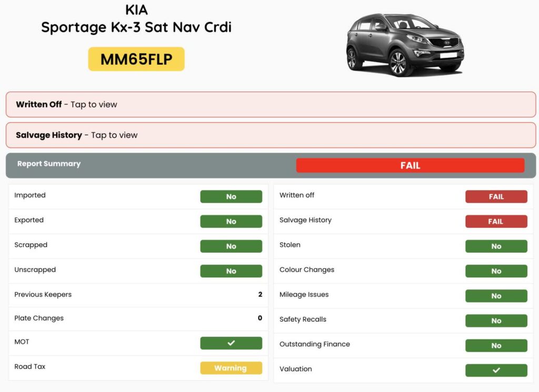The image size is (539, 392).
Task: Click the Valuation checkmark status icon
Action: [495, 370]
